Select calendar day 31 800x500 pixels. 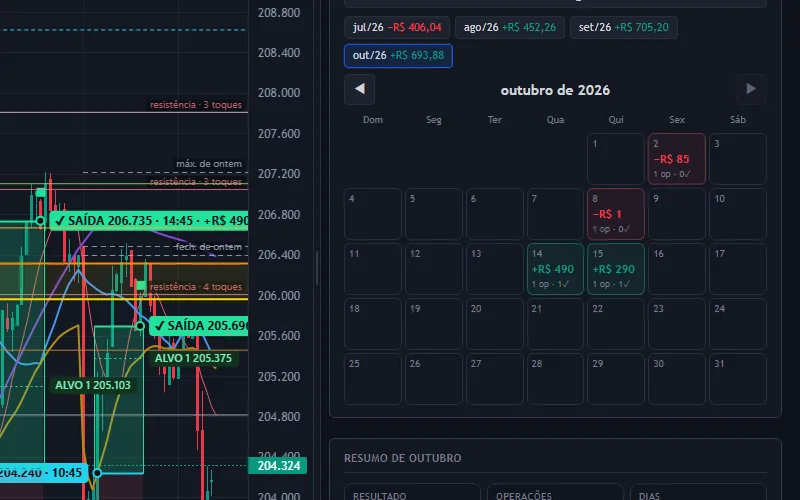tap(738, 379)
